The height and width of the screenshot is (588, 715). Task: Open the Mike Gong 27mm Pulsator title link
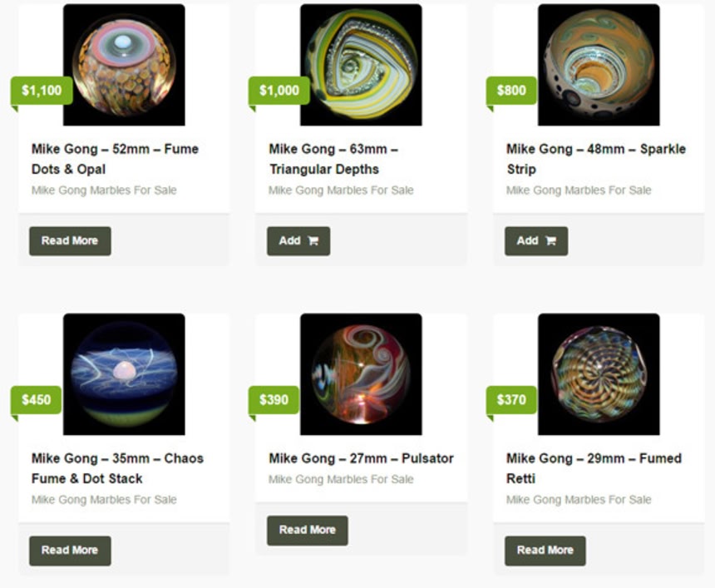pyautogui.click(x=361, y=458)
